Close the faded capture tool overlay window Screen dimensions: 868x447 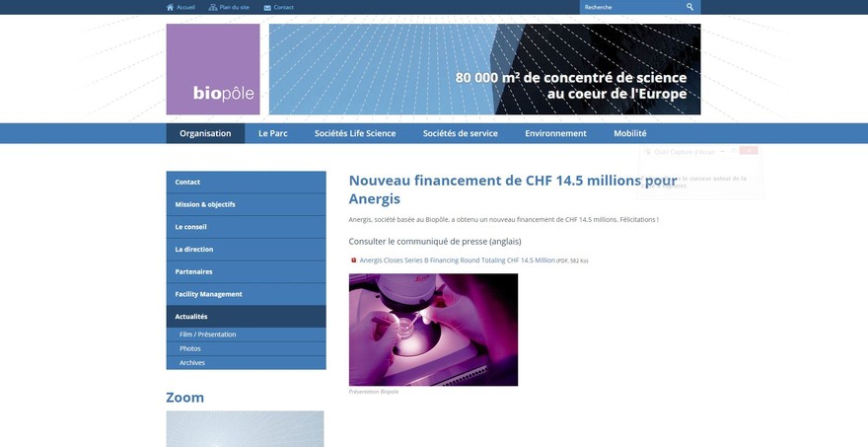pyautogui.click(x=749, y=151)
